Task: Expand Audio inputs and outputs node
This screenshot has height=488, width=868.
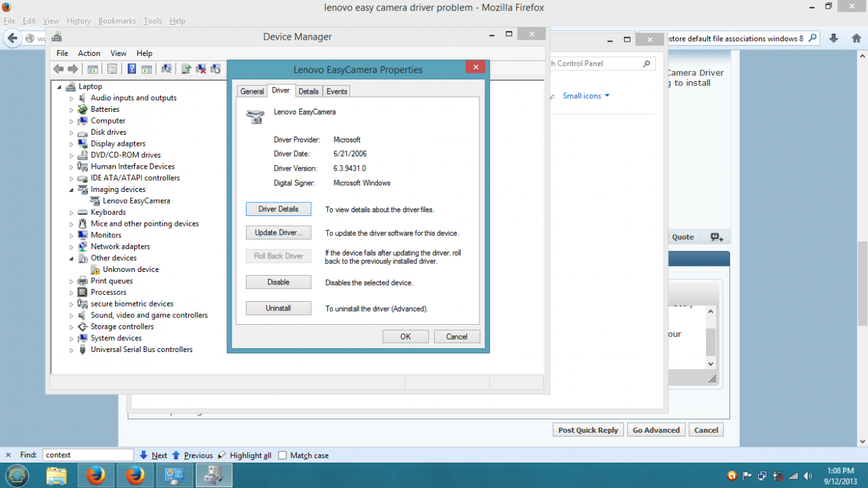Action: click(72, 98)
